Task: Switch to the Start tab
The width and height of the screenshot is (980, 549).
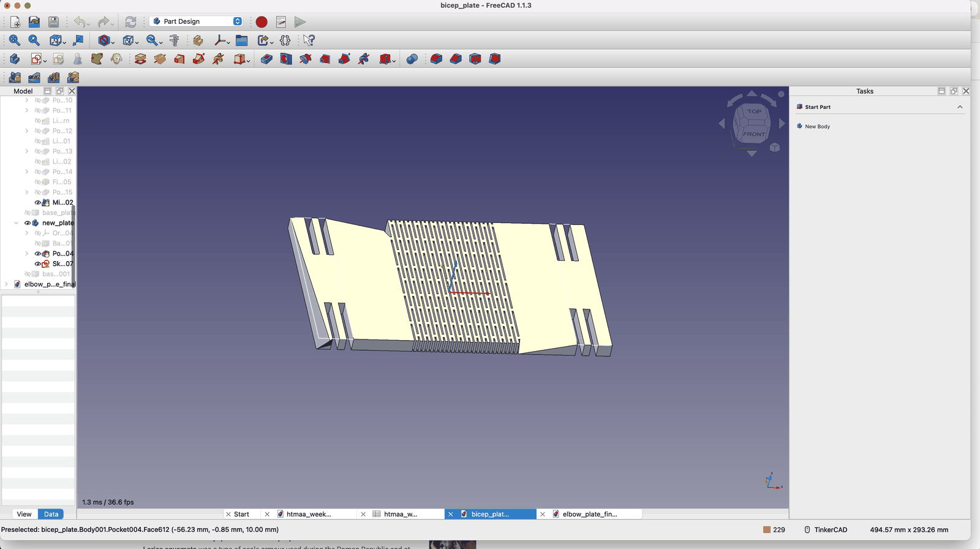Action: (x=241, y=514)
